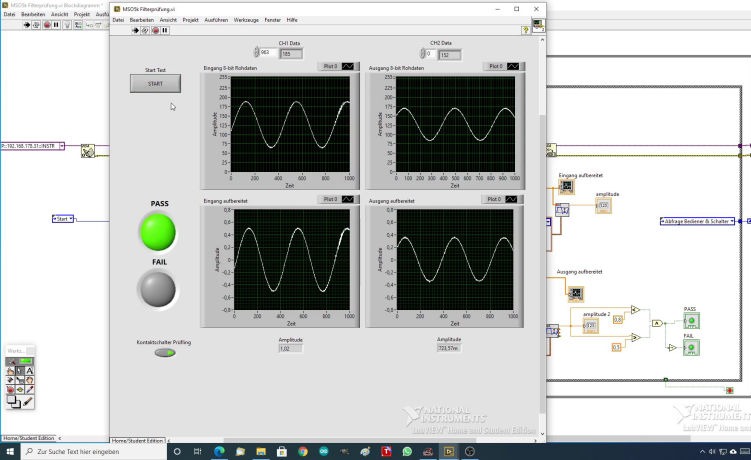751x460 pixels.
Task: Toggle the Kontaktschalter Prüfling switch
Action: (164, 352)
